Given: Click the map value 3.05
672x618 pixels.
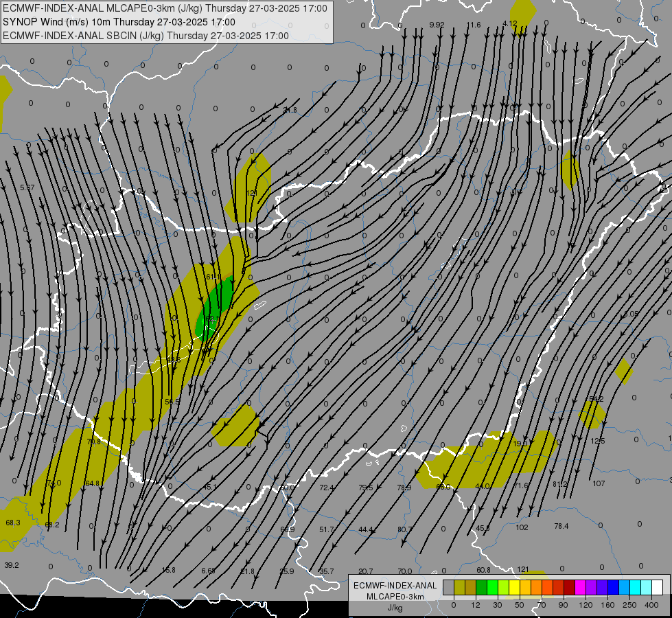Looking at the screenshot, I should [632, 314].
